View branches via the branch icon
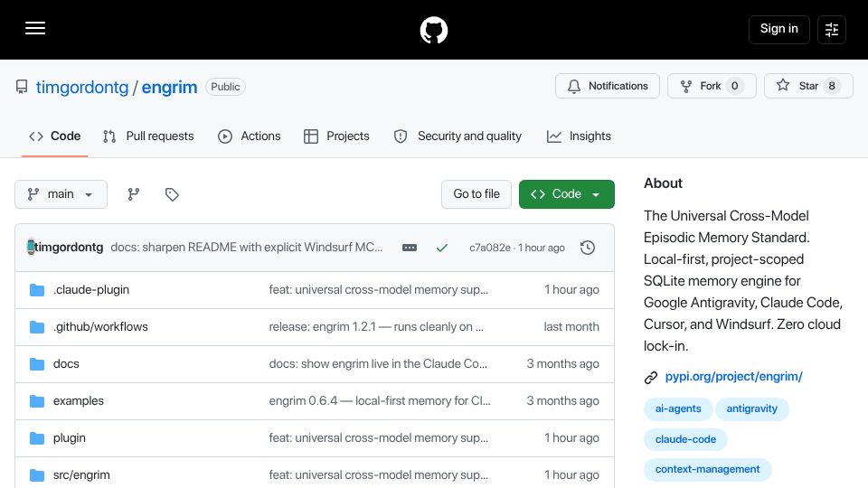Viewport: 868px width, 488px height. [134, 194]
